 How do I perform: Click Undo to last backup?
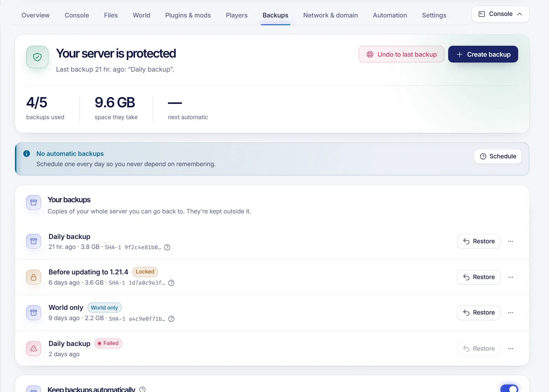(x=401, y=54)
